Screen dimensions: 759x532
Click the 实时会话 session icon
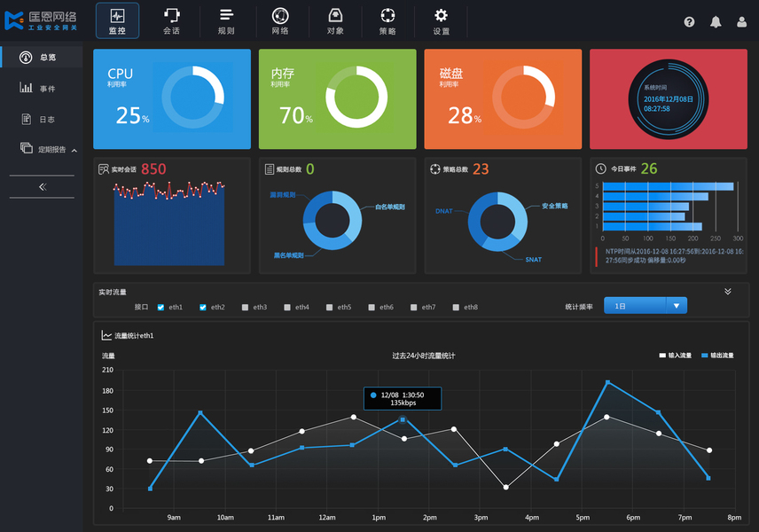tap(104, 169)
